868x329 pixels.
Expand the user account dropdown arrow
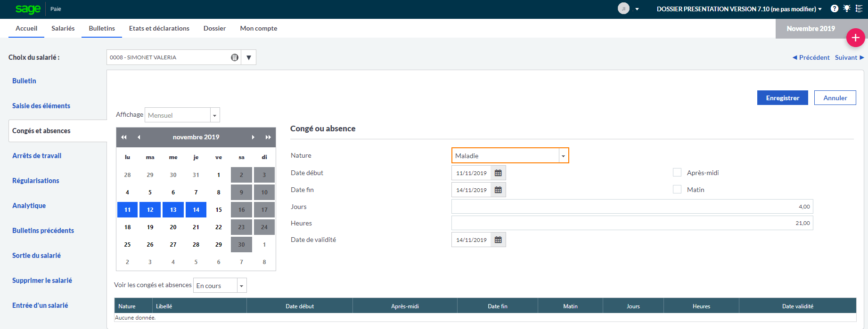tap(637, 9)
